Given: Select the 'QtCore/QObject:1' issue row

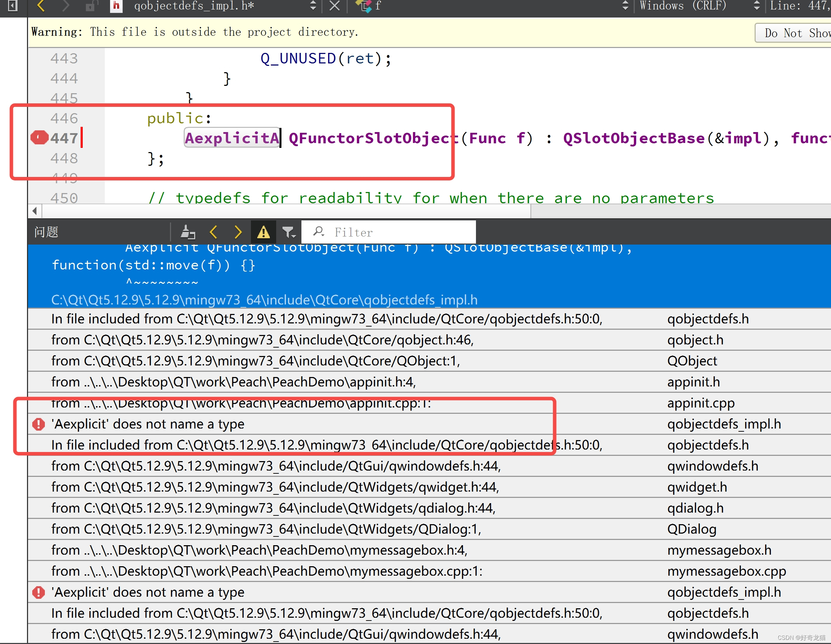Looking at the screenshot, I should pos(429,361).
